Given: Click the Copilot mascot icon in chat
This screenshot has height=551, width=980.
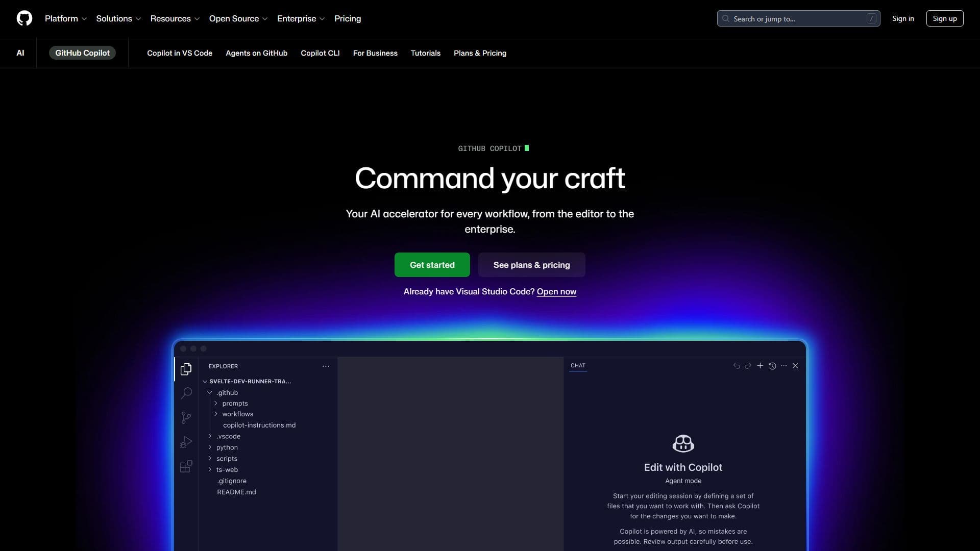Looking at the screenshot, I should coord(683,443).
